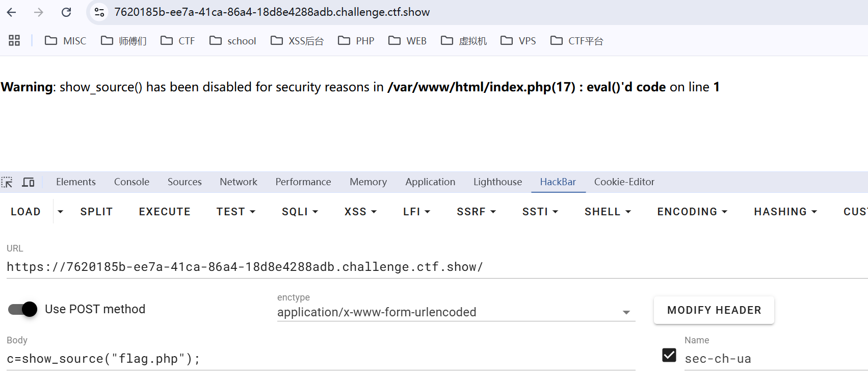The width and height of the screenshot is (868, 376).
Task: Expand the enctype dropdown
Action: click(x=626, y=312)
